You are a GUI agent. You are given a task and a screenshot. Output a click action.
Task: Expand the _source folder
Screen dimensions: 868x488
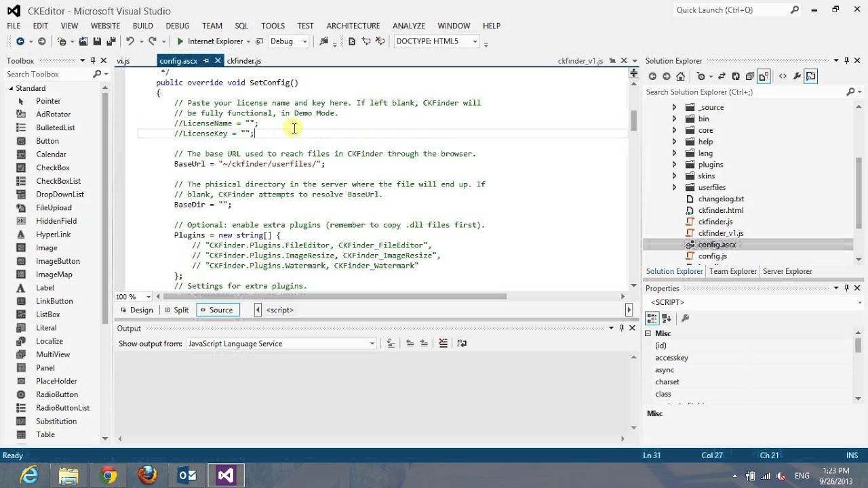[x=673, y=107]
